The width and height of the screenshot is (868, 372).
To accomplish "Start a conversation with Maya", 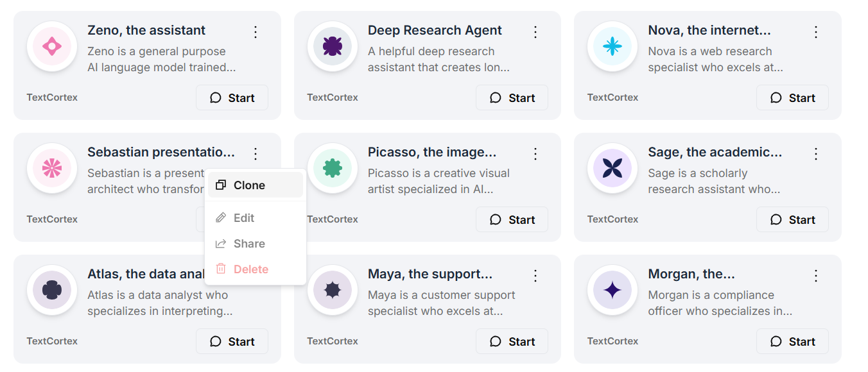I will [x=512, y=341].
